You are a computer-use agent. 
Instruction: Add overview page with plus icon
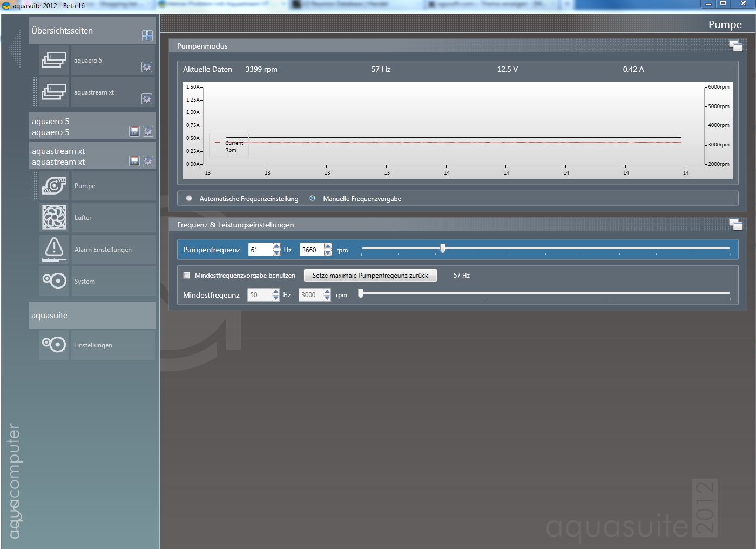click(x=147, y=36)
